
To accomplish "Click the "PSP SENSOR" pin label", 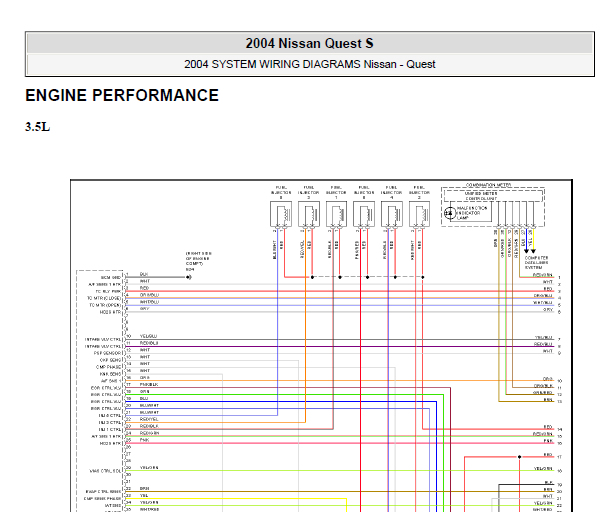I will point(107,353).
